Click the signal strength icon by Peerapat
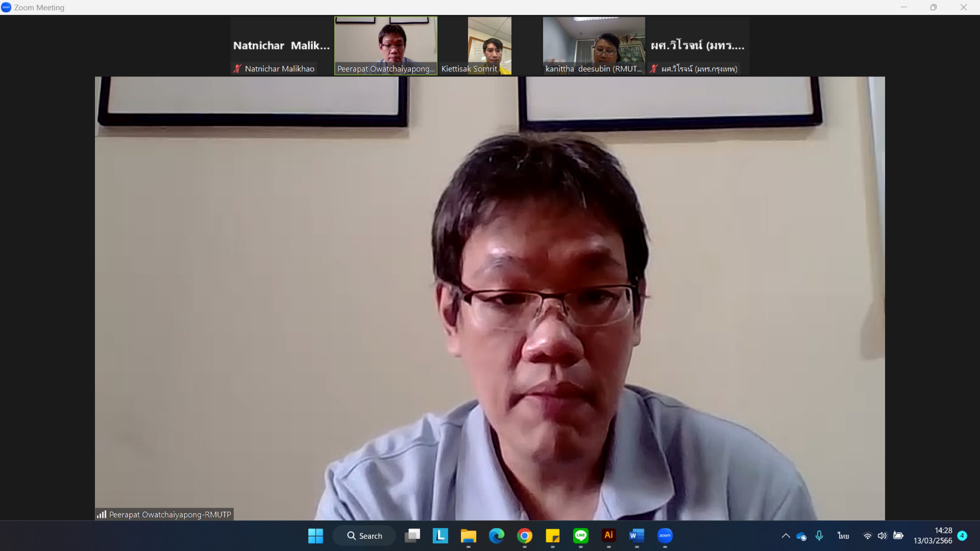The height and width of the screenshot is (551, 980). [x=101, y=515]
